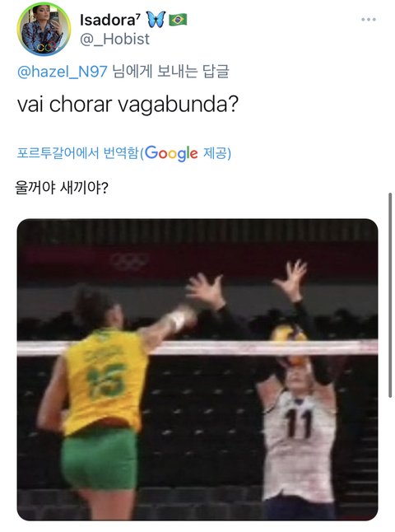Image resolution: width=395 pixels, height=532 pixels.
Task: Open the @hazel_N97 mention
Action: point(63,72)
